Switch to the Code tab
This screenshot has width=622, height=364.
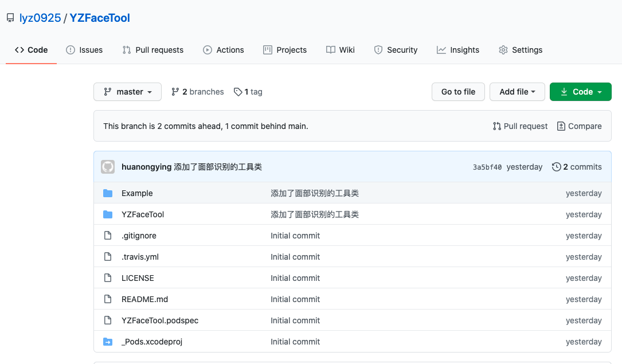(x=32, y=50)
